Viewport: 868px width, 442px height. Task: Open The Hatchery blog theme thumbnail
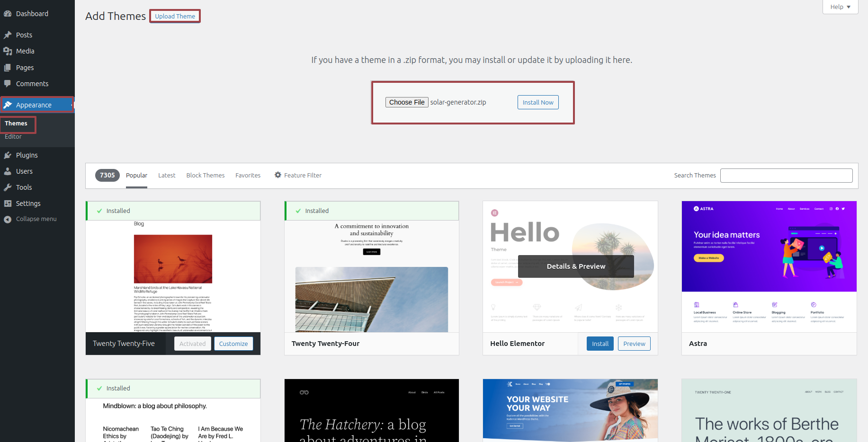(372, 410)
